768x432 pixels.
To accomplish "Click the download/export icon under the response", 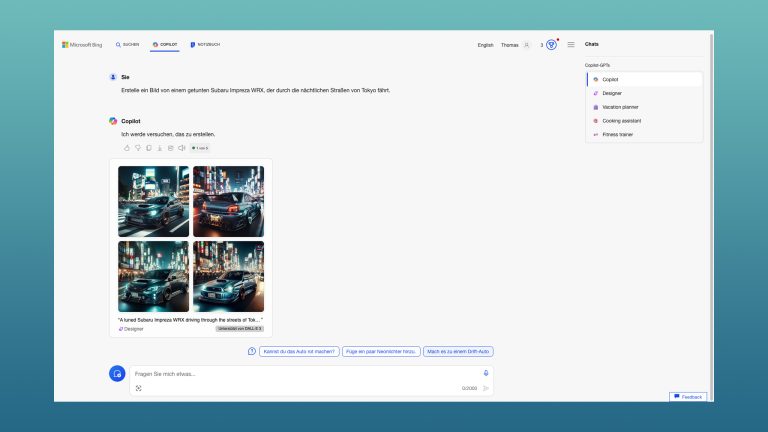I will click(160, 148).
